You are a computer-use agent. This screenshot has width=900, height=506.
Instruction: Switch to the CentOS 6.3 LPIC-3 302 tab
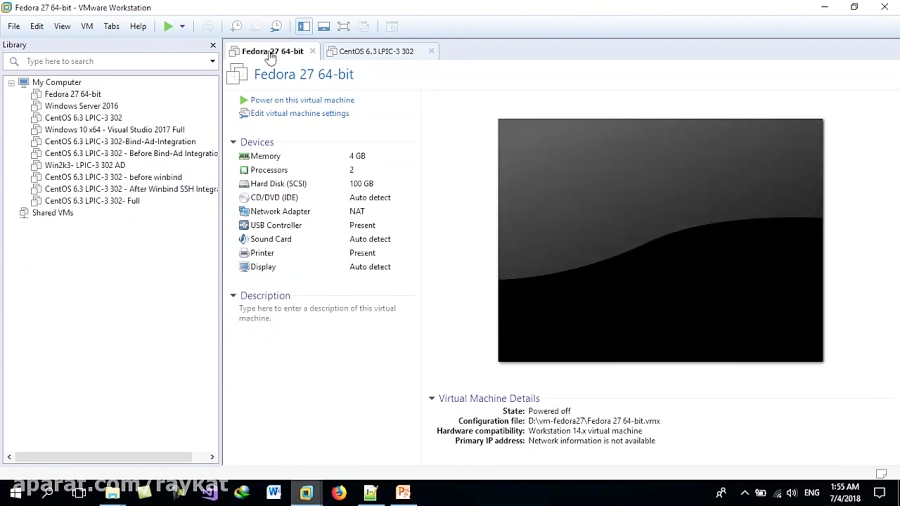click(376, 51)
